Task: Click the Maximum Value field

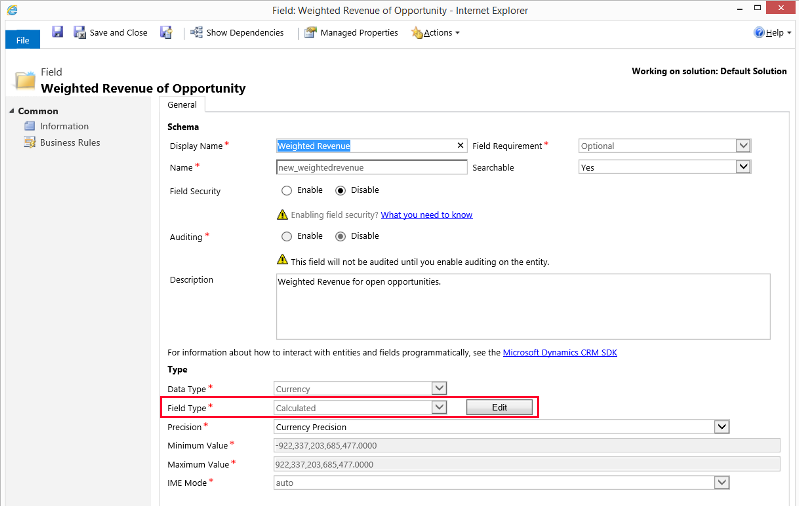Action: pyautogui.click(x=527, y=465)
